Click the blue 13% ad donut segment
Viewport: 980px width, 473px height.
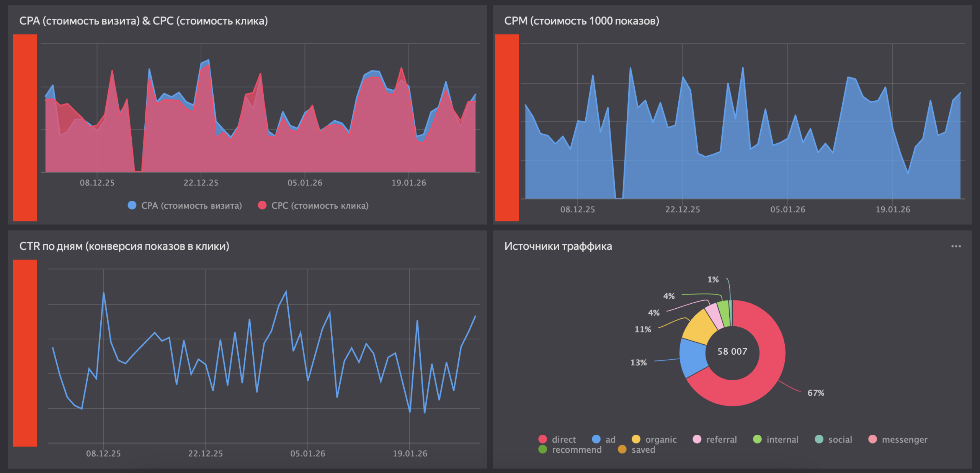(x=693, y=357)
